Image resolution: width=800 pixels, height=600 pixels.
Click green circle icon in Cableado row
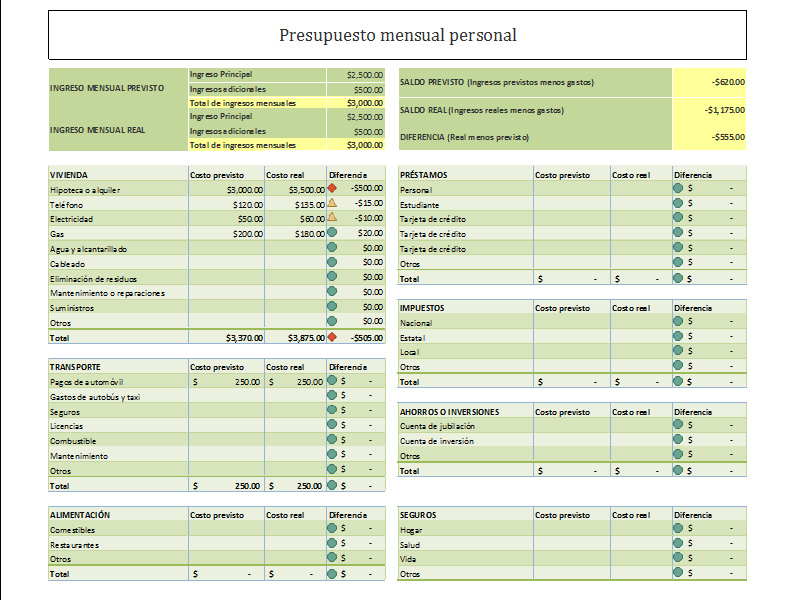point(332,262)
